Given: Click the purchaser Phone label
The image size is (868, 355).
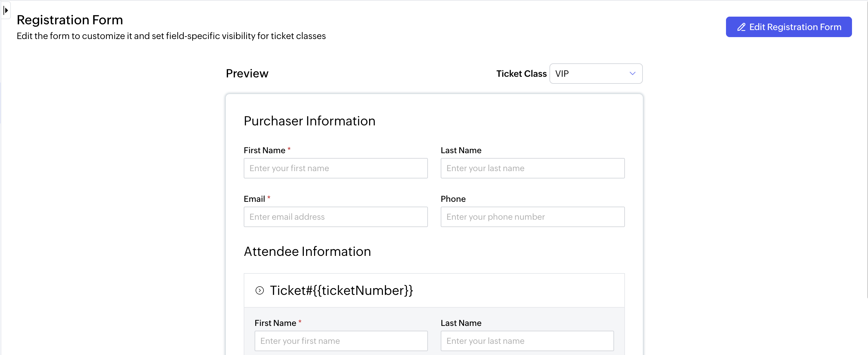Looking at the screenshot, I should coord(453,199).
